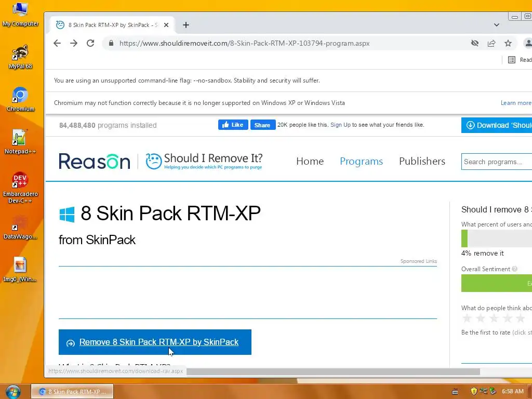Open the My Computer desktop icon
The image size is (532, 399).
tap(20, 14)
